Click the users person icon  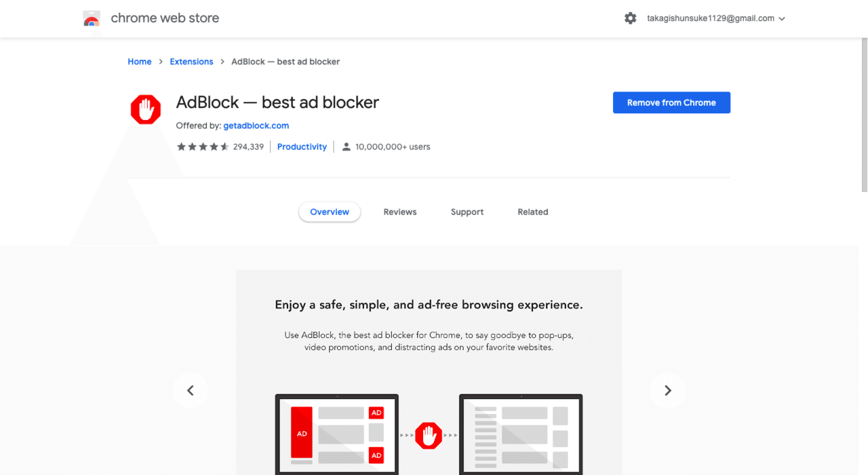pyautogui.click(x=347, y=147)
